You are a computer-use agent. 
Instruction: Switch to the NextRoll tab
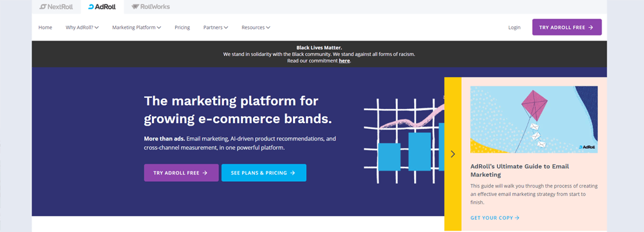[x=56, y=6]
